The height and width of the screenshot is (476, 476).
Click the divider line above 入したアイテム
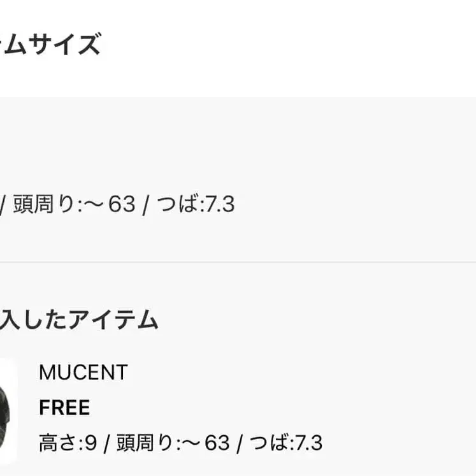point(238,262)
